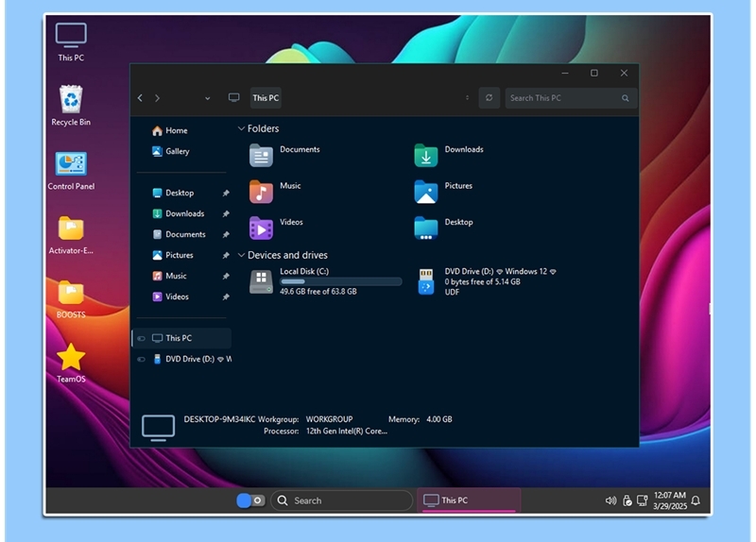Select the Local Disk (C:) drive icon

[x=261, y=281]
